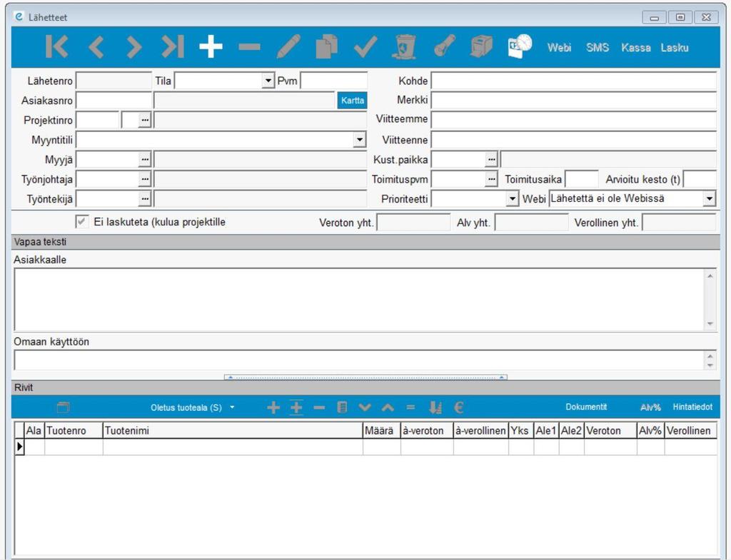Jump to the first record
Screen dimensions: 731x560
tap(57, 46)
